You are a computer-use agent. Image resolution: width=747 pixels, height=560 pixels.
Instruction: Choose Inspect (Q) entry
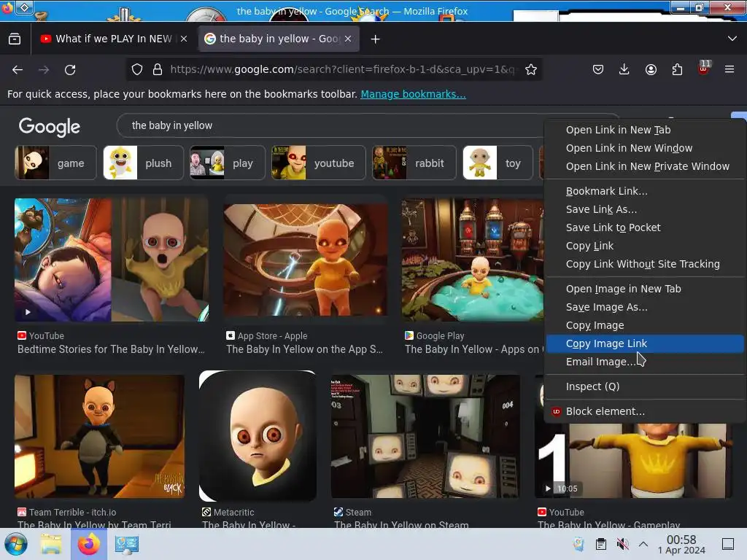645,386
